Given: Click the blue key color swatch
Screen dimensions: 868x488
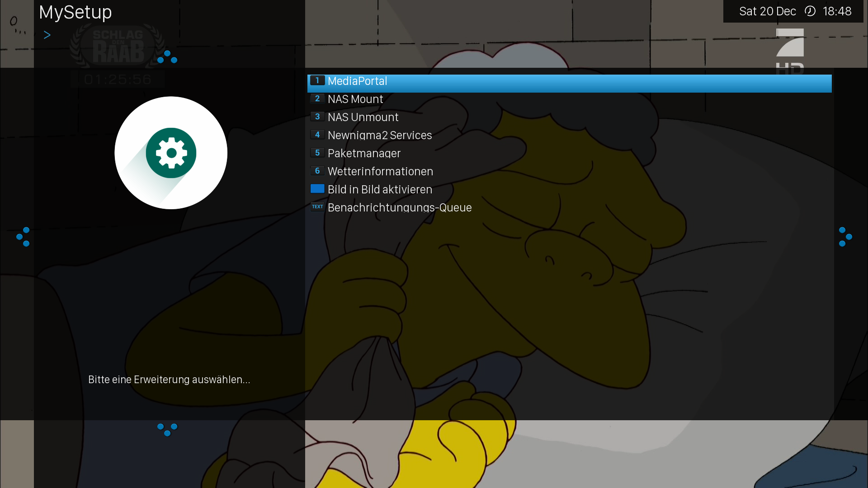Looking at the screenshot, I should point(317,189).
